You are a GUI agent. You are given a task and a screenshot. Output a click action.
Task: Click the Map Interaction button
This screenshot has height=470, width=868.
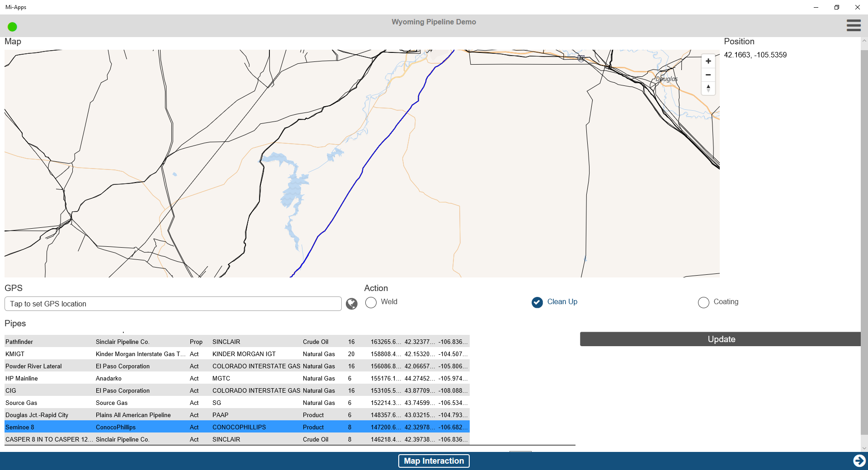434,461
